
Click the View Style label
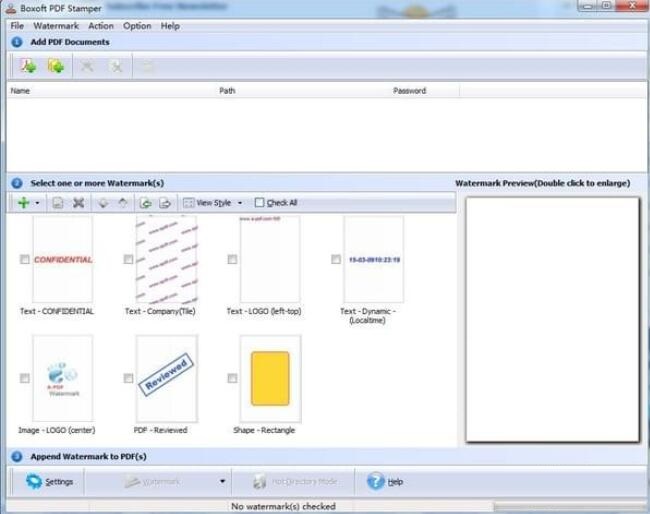point(213,203)
